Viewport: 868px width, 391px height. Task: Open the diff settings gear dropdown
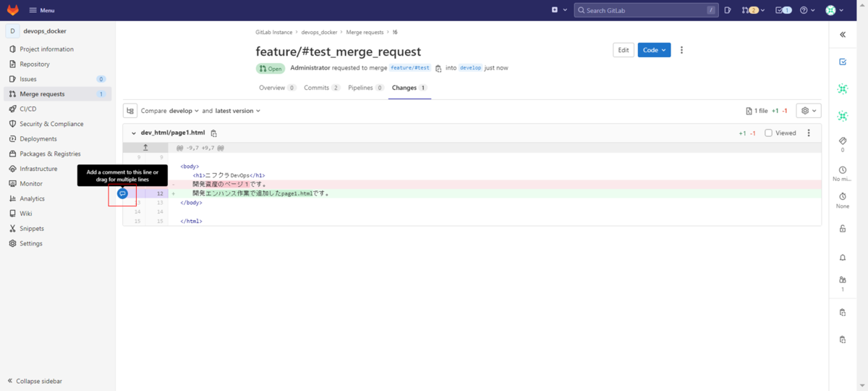(808, 111)
